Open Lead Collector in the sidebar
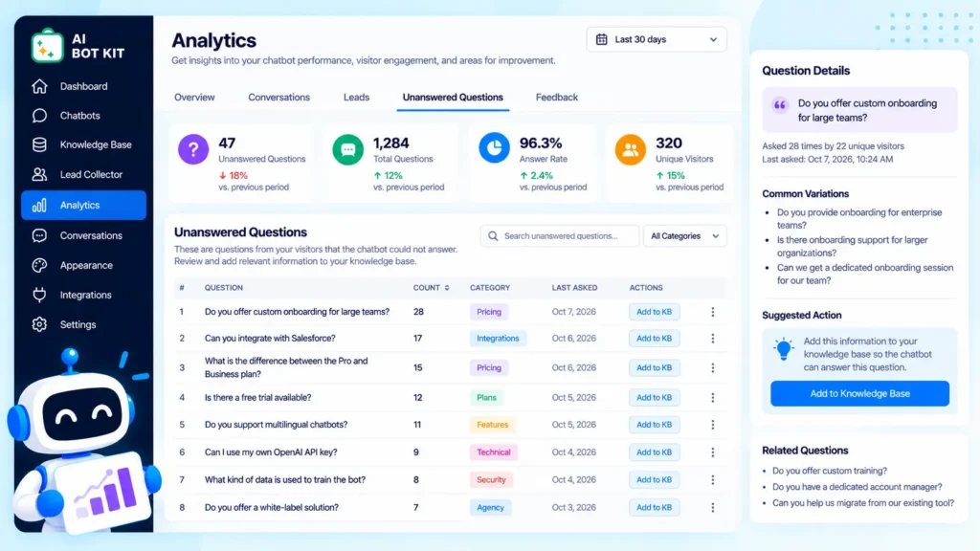Image resolution: width=980 pixels, height=551 pixels. tap(84, 174)
